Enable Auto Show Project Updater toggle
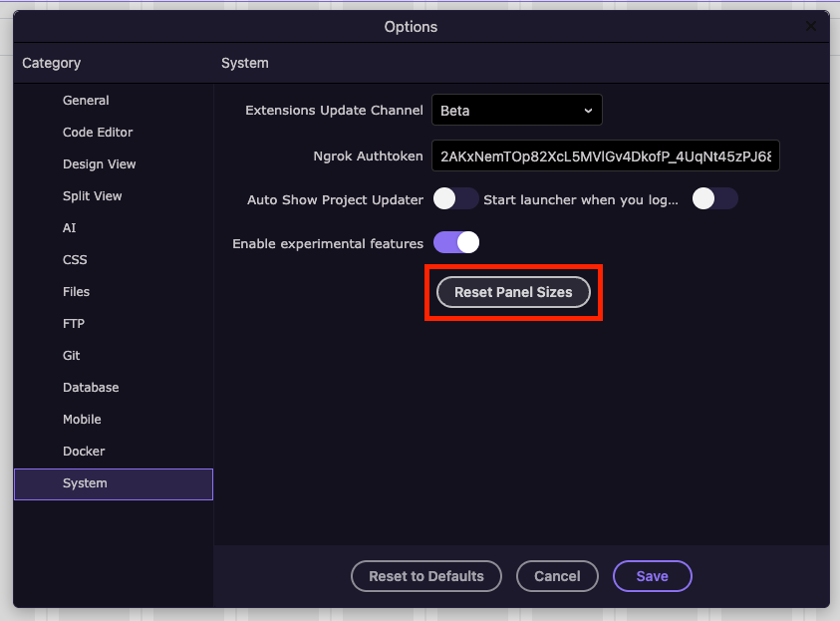This screenshot has height=621, width=840. [x=455, y=198]
